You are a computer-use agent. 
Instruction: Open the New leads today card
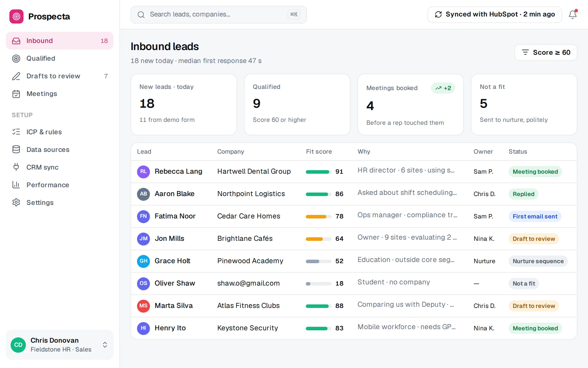(x=184, y=105)
